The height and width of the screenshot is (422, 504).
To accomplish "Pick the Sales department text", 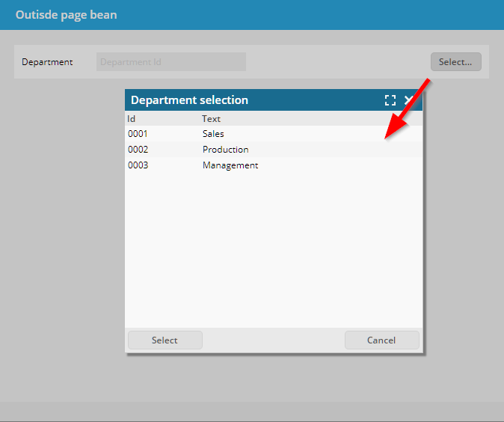I will [213, 134].
